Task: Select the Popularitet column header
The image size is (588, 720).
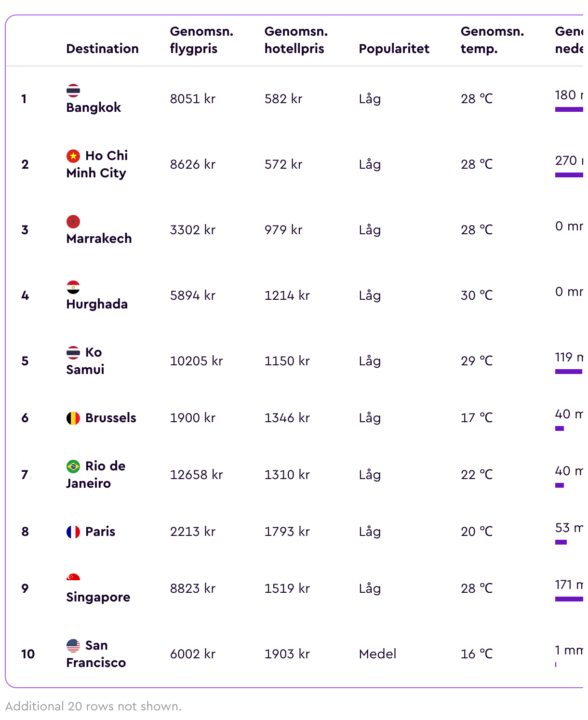Action: (x=394, y=49)
